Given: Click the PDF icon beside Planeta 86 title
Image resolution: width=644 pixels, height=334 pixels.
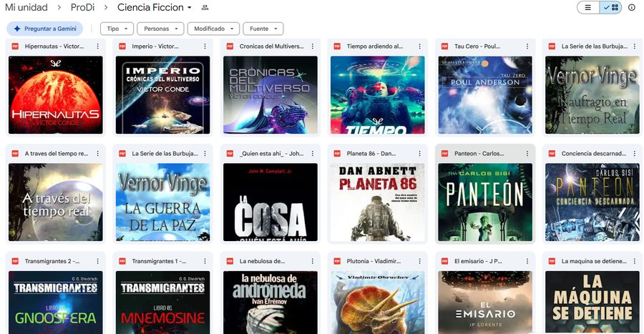Looking at the screenshot, I should [x=337, y=154].
